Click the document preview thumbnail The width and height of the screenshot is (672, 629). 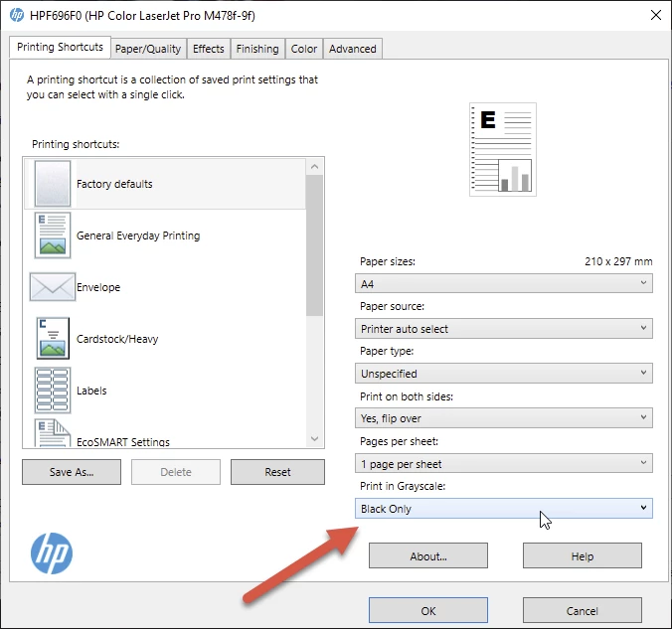coord(503,149)
